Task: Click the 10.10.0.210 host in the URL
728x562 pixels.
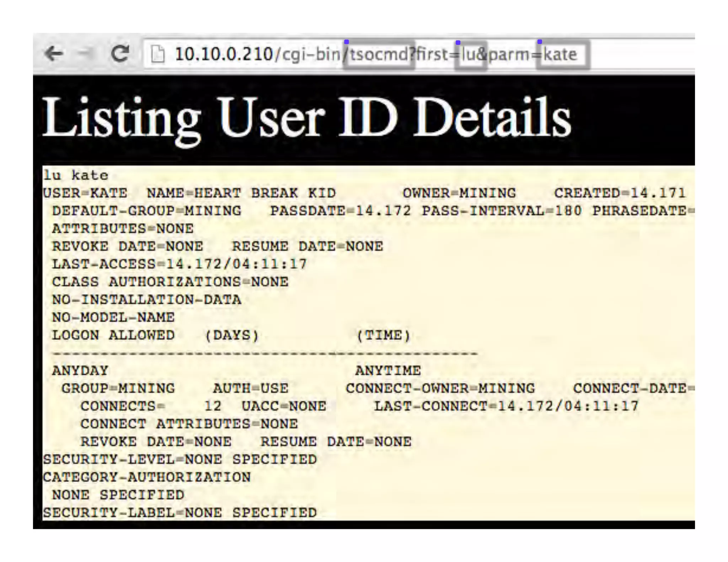Action: 224,54
